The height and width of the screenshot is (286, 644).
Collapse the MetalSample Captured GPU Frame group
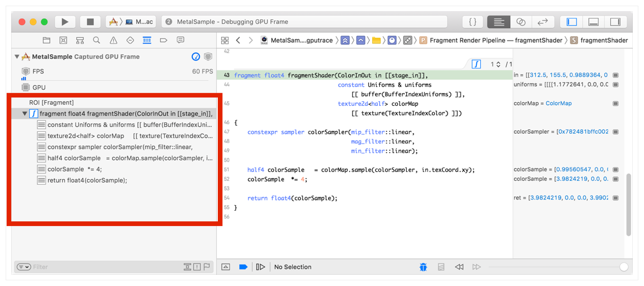(17, 57)
